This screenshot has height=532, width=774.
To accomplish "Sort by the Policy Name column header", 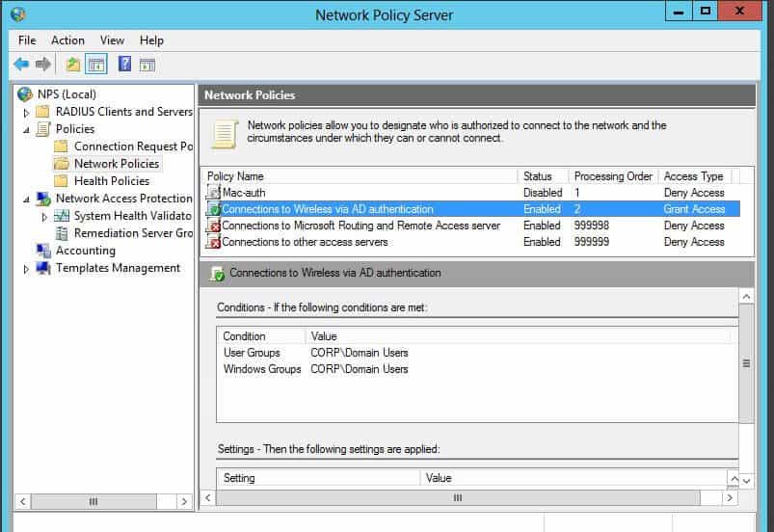I will (360, 176).
